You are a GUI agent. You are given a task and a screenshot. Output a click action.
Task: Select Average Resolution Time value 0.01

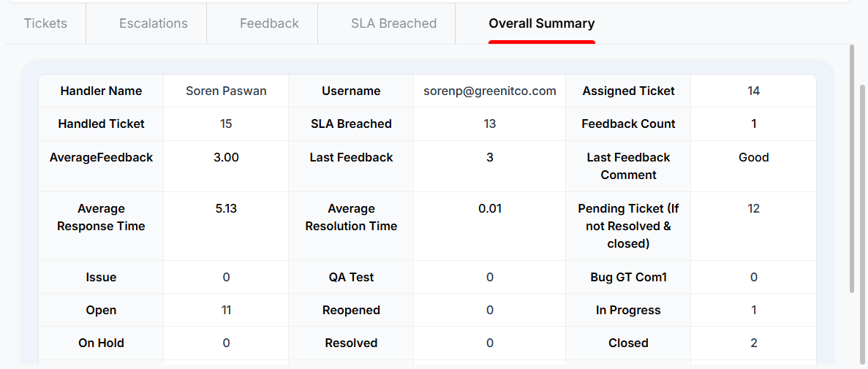(489, 208)
